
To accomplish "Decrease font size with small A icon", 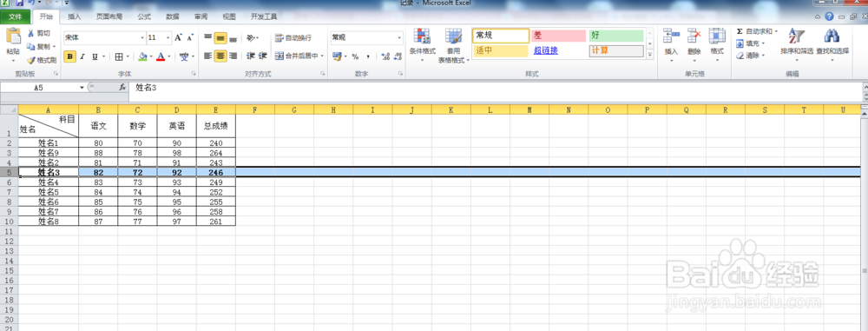I will [190, 37].
